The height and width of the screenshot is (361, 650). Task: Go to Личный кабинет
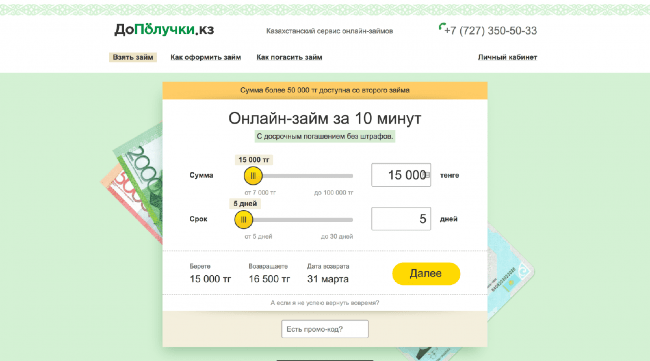[507, 57]
